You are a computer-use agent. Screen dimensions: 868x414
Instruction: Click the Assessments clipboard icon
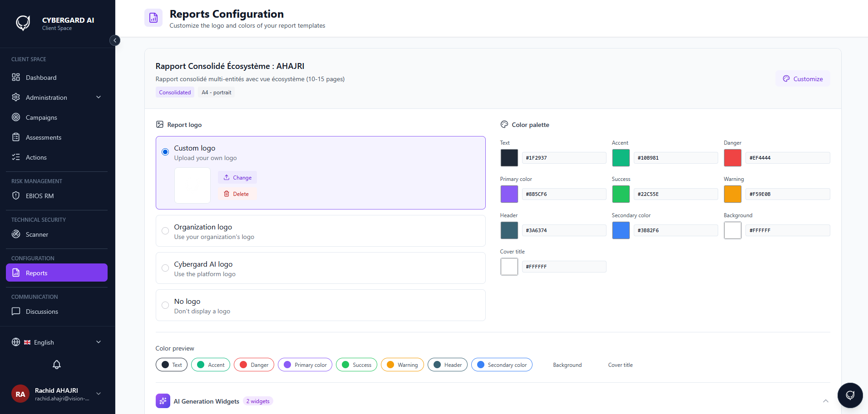[16, 137]
